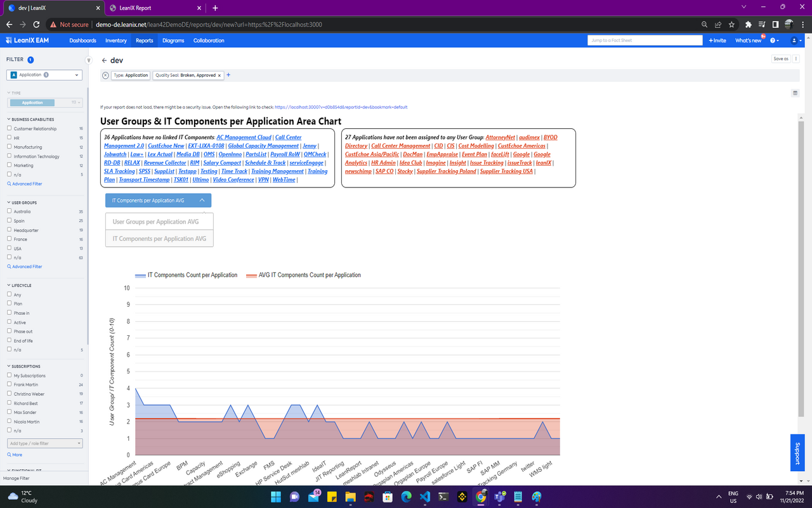Click the Invite button
The width and height of the screenshot is (812, 508).
click(x=717, y=40)
